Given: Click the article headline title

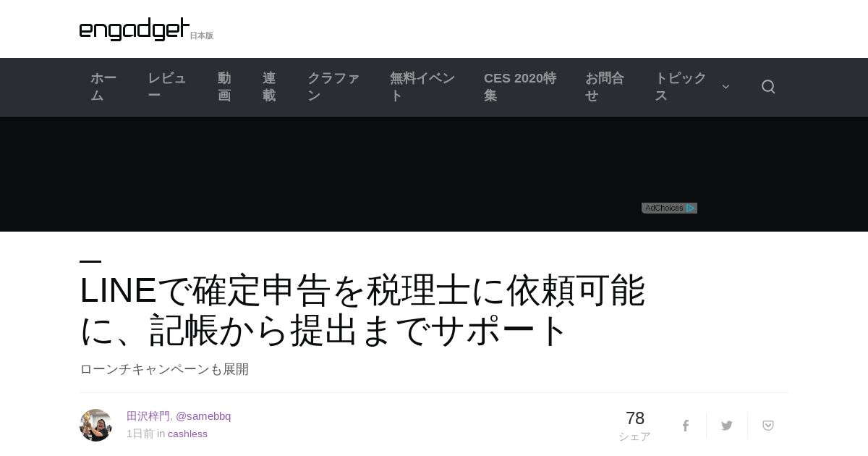Looking at the screenshot, I should click(362, 310).
